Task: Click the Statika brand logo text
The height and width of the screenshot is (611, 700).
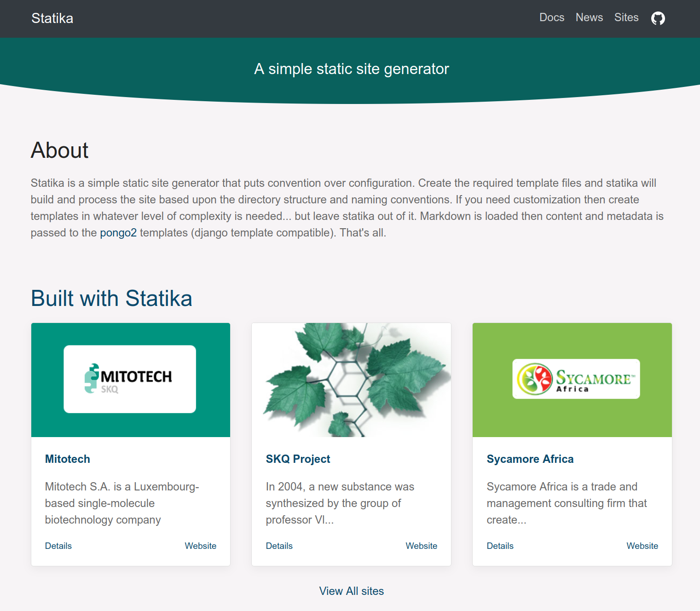Action: [x=52, y=18]
